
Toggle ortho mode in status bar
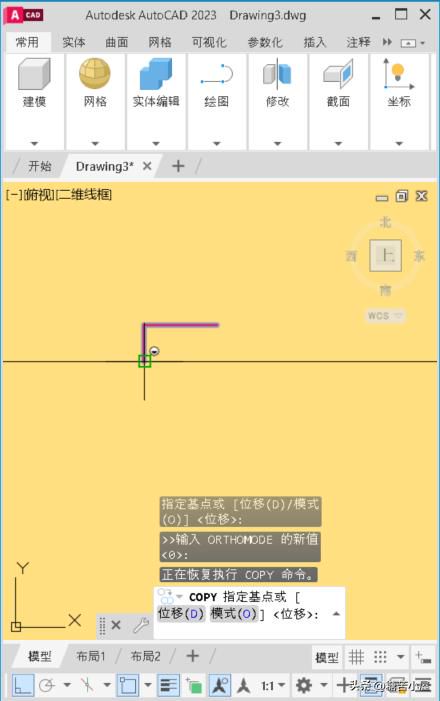pyautogui.click(x=22, y=685)
